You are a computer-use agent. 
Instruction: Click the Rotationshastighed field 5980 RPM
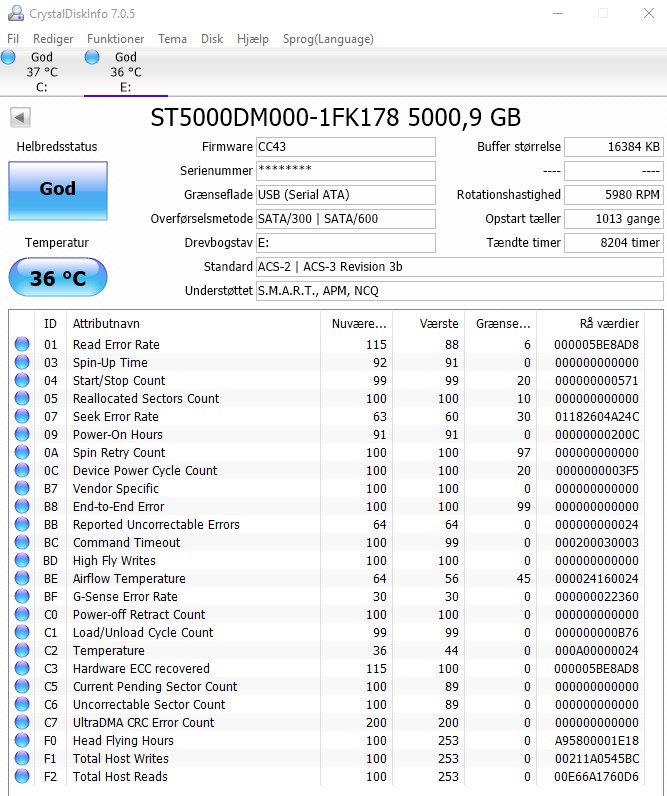(614, 195)
